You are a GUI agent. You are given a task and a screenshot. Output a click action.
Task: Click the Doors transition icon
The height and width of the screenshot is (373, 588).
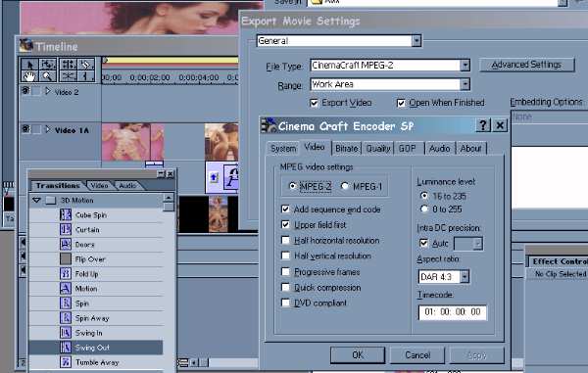coord(66,244)
